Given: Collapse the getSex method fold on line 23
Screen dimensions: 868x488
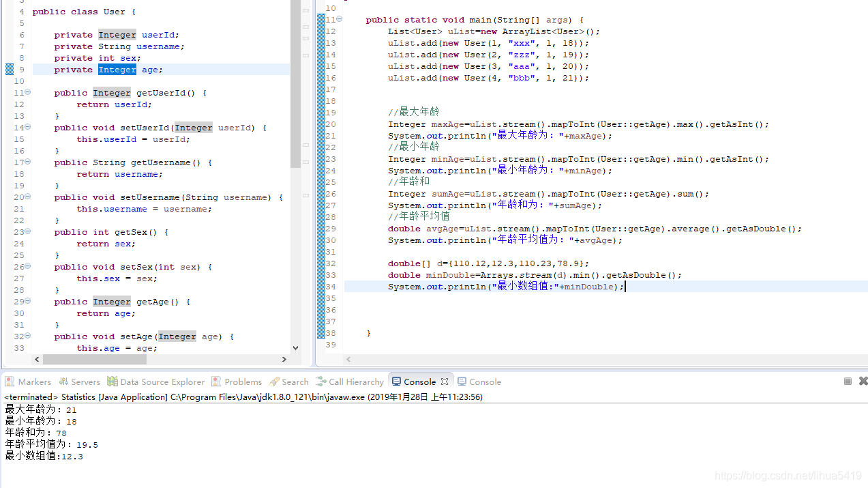Looking at the screenshot, I should point(27,232).
